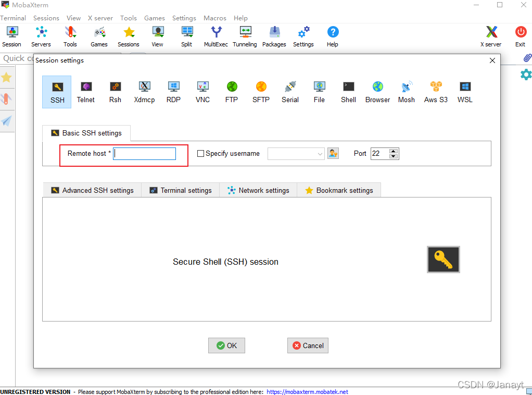Open the Servers toolbar button

(41, 36)
